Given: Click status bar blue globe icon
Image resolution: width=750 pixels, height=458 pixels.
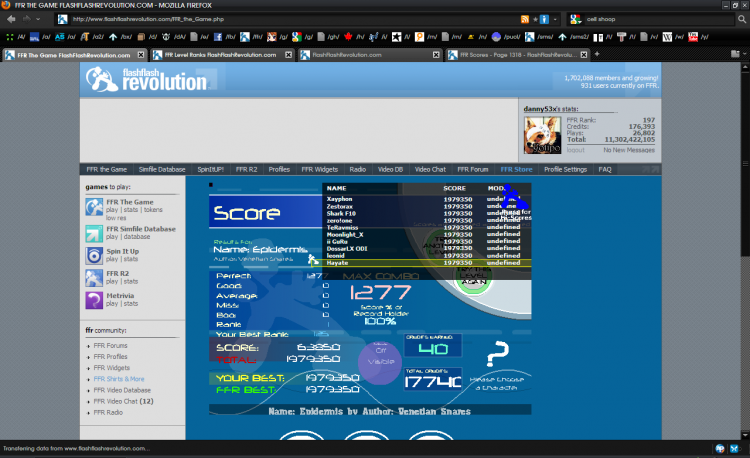Looking at the screenshot, I should point(720,448).
